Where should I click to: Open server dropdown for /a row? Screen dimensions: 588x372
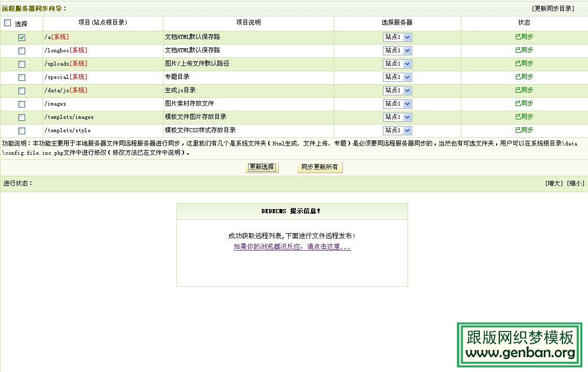pyautogui.click(x=397, y=37)
